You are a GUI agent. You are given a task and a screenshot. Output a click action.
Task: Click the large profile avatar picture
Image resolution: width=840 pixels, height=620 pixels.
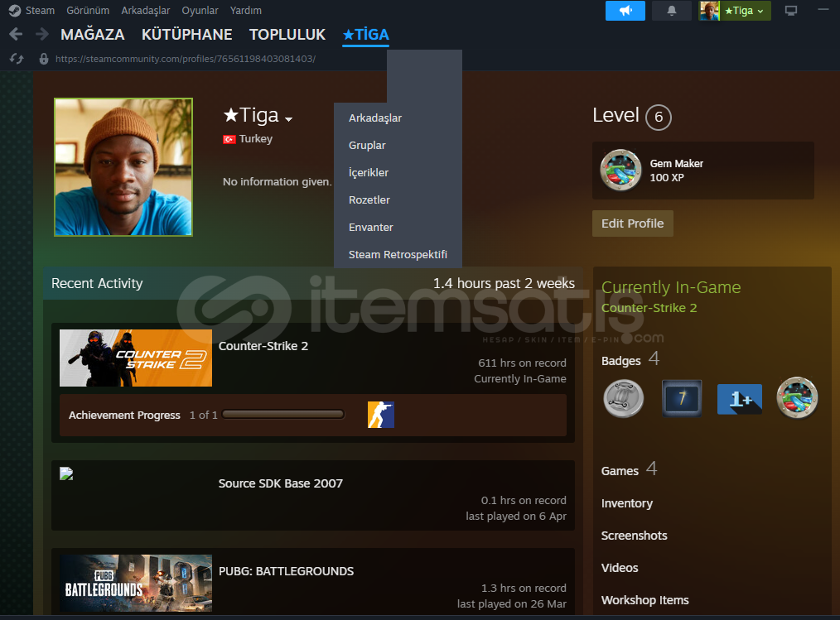point(123,167)
